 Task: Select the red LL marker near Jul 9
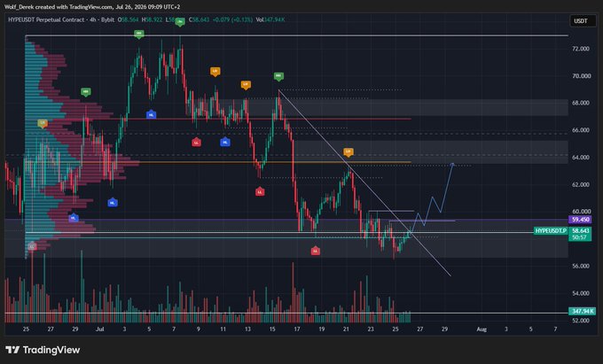tap(197, 142)
